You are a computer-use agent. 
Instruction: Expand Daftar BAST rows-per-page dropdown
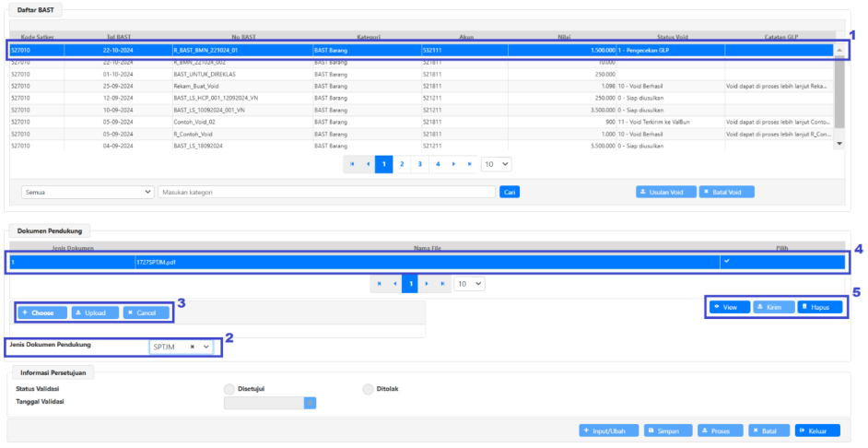click(x=498, y=164)
